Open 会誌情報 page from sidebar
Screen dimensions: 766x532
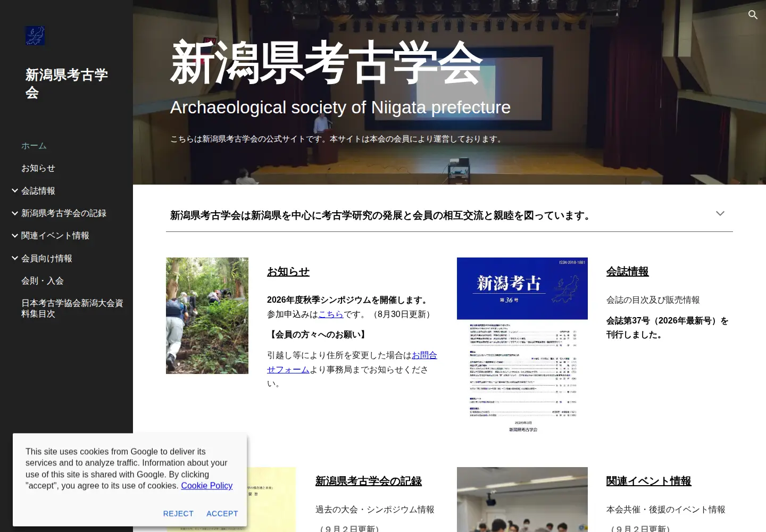point(38,191)
